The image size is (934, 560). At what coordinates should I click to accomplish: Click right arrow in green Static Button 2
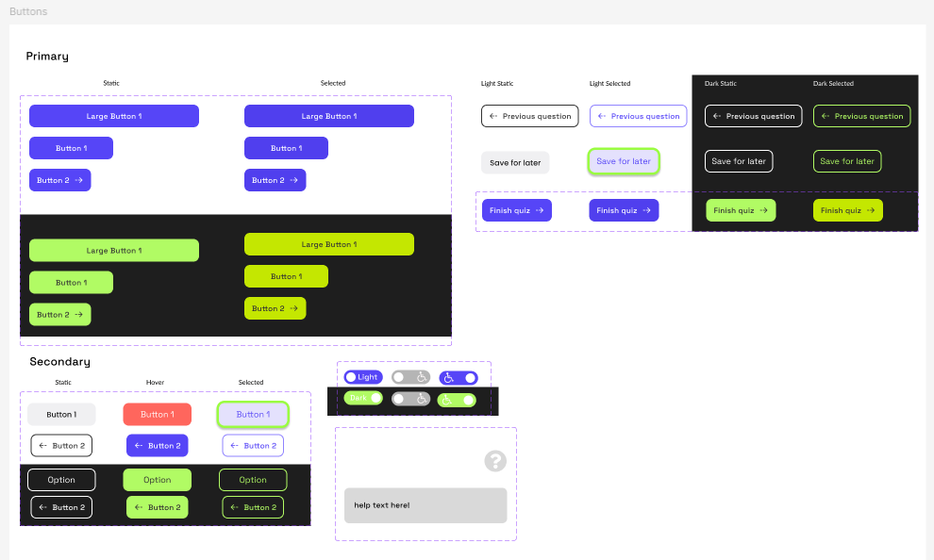(79, 315)
